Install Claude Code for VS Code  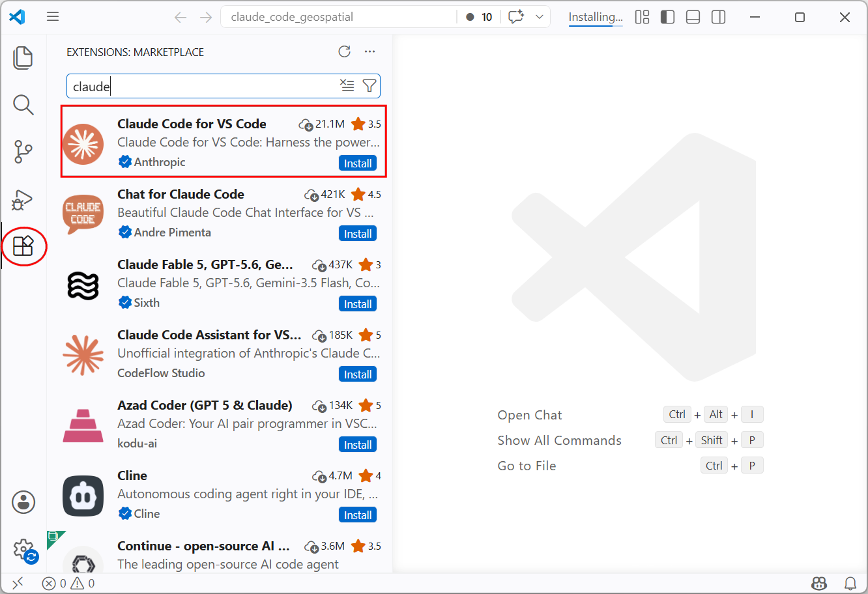(358, 163)
